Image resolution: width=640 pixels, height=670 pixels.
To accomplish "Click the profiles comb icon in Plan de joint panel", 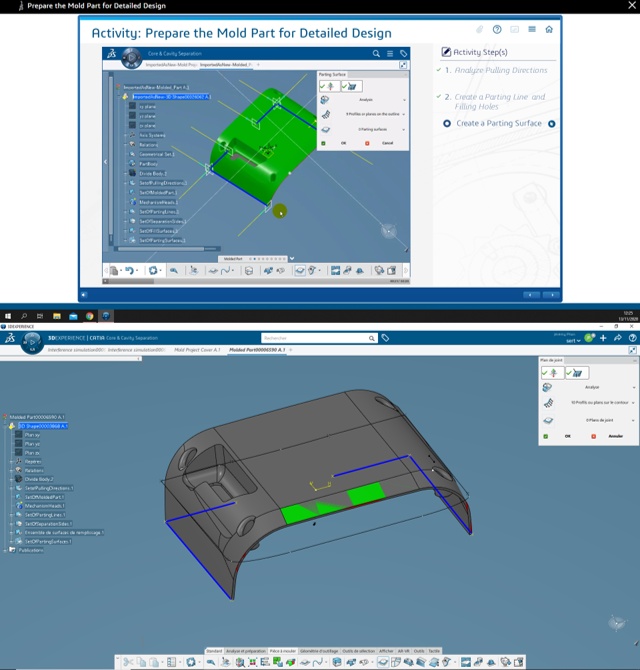I will (x=548, y=403).
